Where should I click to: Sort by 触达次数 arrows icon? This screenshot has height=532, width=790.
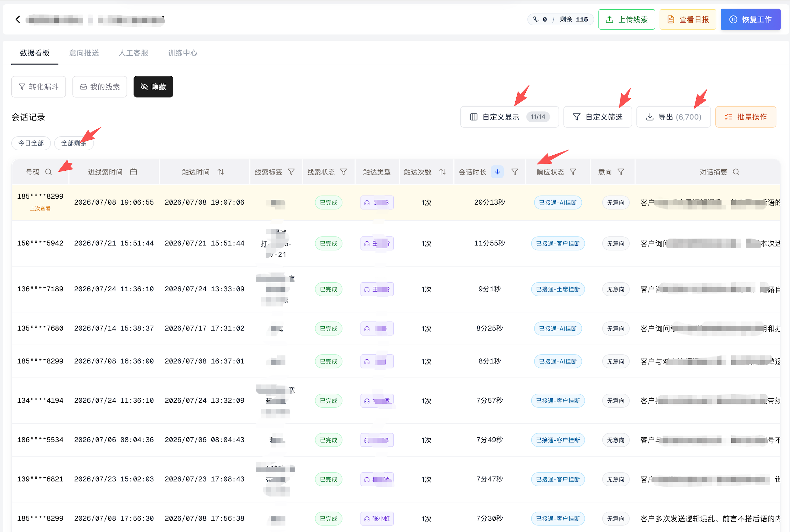click(443, 172)
